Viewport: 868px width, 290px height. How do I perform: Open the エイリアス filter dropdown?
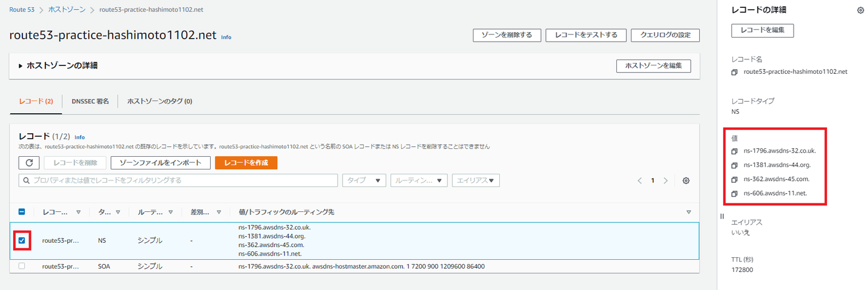click(475, 180)
